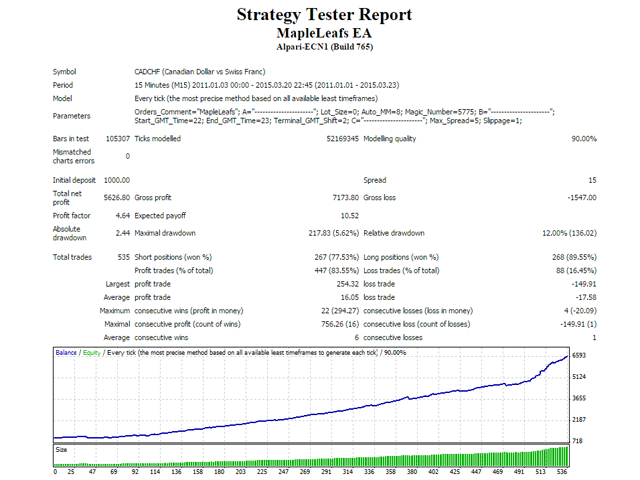This screenshot has width=640, height=480.
Task: Click the Spread value 15
Action: point(592,180)
